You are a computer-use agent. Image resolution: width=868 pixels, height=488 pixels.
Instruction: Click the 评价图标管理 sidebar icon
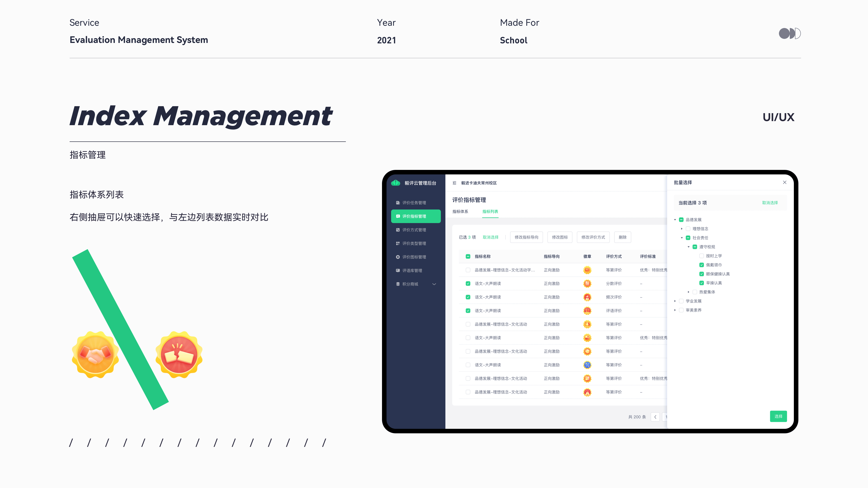click(398, 257)
